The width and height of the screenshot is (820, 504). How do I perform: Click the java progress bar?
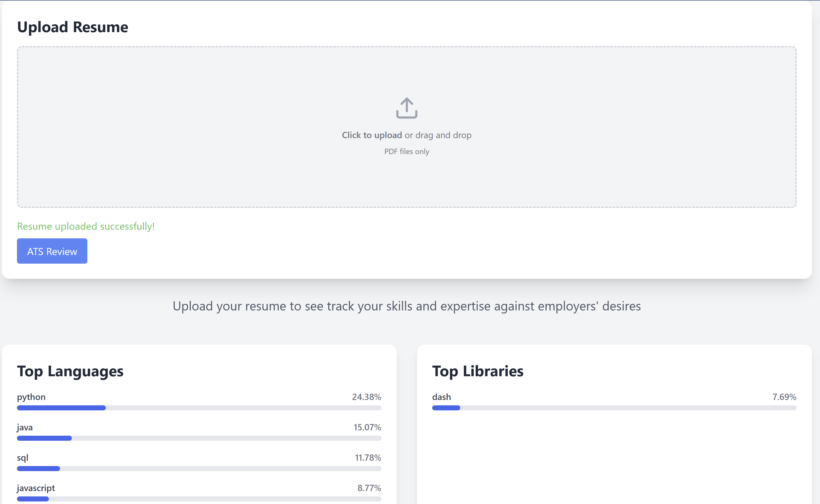[x=199, y=438]
